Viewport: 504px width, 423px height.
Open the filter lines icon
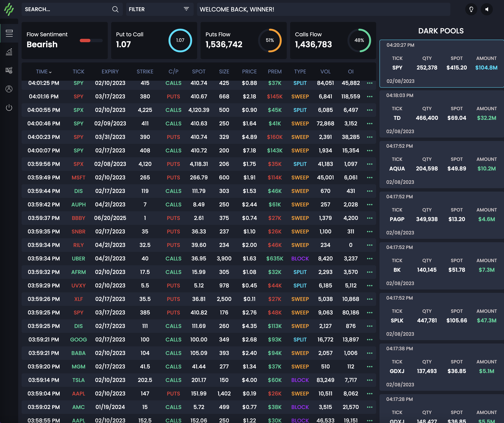(x=186, y=9)
